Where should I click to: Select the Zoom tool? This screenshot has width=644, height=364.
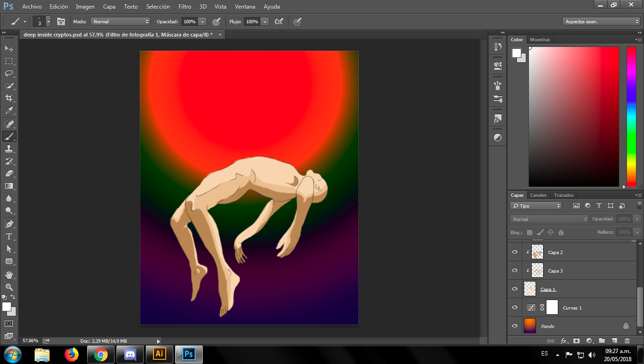coord(9,287)
